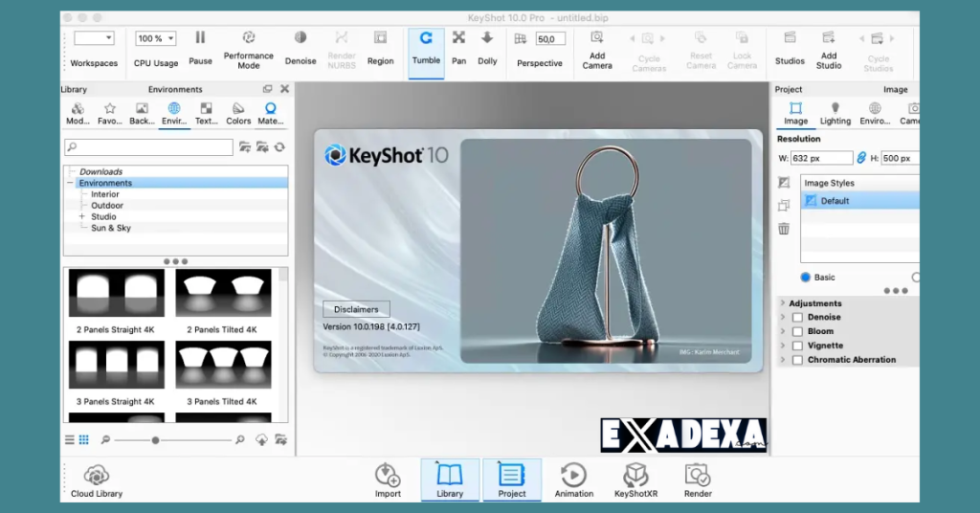The height and width of the screenshot is (513, 980).
Task: Collapse the Environments tree node
Action: click(x=70, y=183)
